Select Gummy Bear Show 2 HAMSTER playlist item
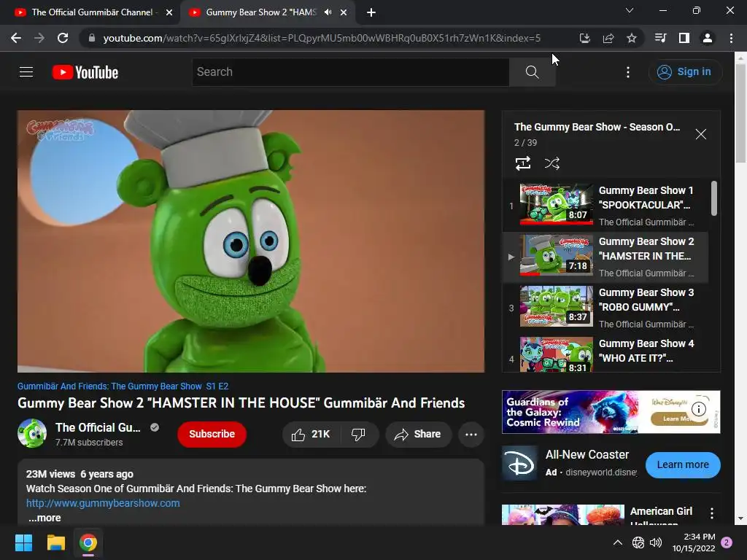 605,257
